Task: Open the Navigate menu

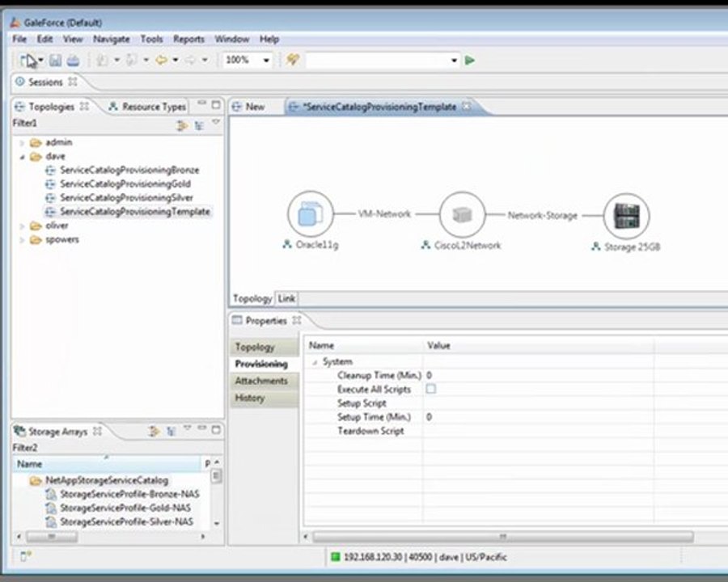Action: point(112,39)
